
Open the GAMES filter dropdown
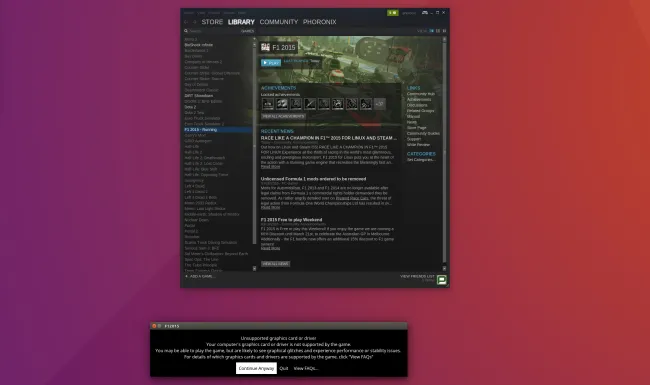click(x=247, y=31)
